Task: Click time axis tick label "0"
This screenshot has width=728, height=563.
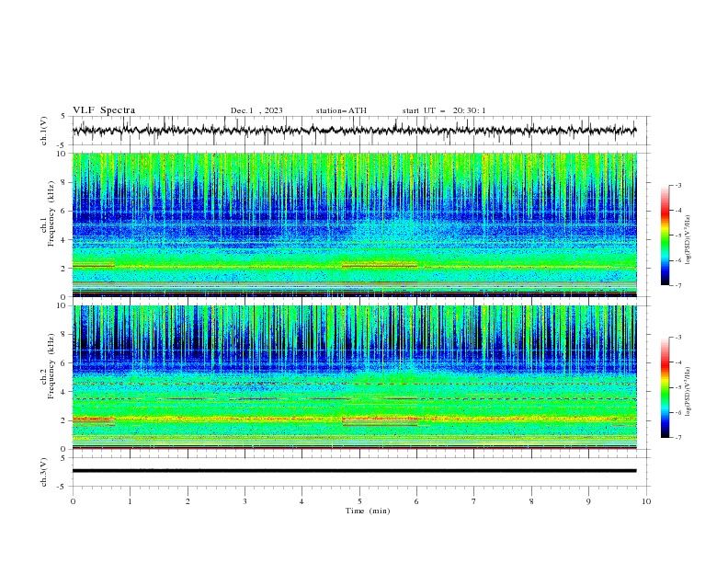Action: click(73, 501)
